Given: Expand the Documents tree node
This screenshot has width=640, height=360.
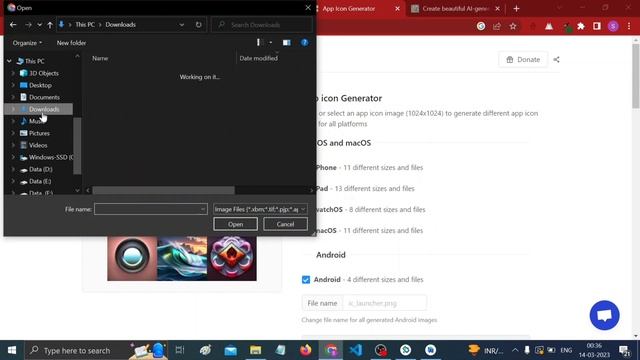Looking at the screenshot, I should point(13,97).
